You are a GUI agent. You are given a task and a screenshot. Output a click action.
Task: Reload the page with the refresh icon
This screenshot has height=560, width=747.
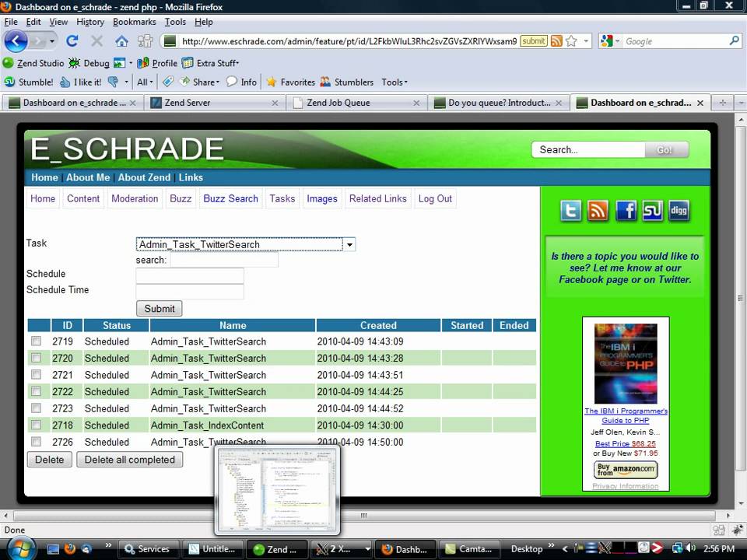pos(72,41)
